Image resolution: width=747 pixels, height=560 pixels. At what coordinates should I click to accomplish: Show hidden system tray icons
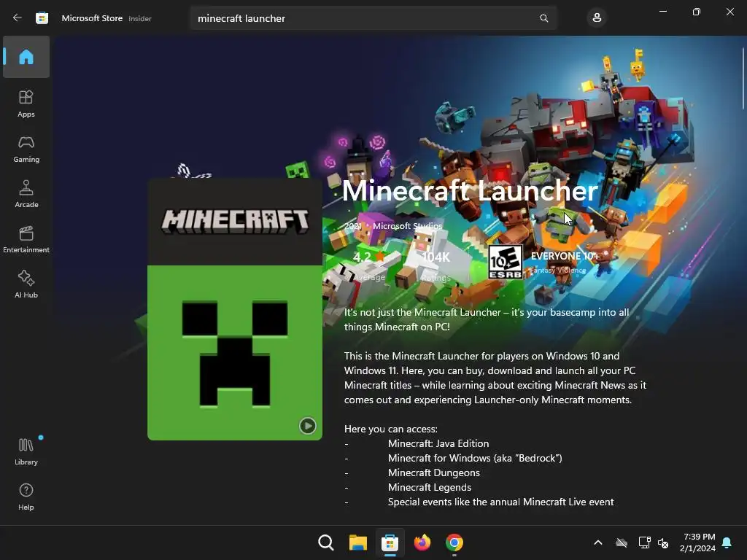[x=598, y=542]
